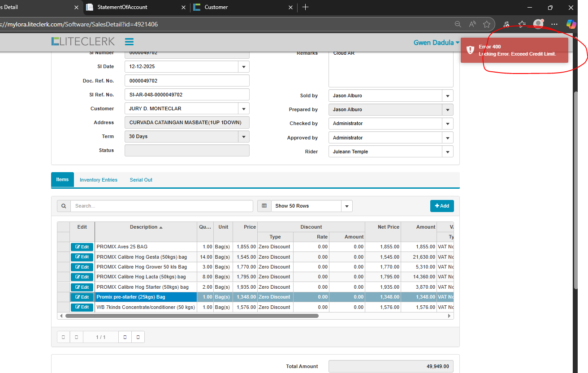Expand the Rider Juleann Temple dropdown

[447, 152]
